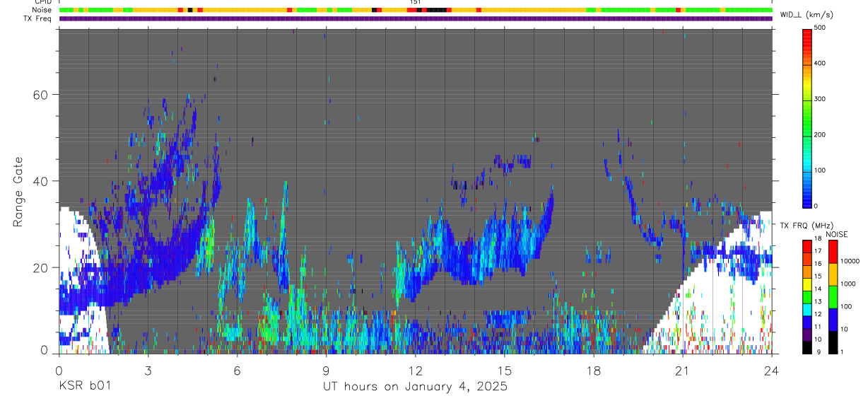The width and height of the screenshot is (868, 401).
Task: Select the UT hours on January 4, 2025 title
Action: tap(416, 387)
